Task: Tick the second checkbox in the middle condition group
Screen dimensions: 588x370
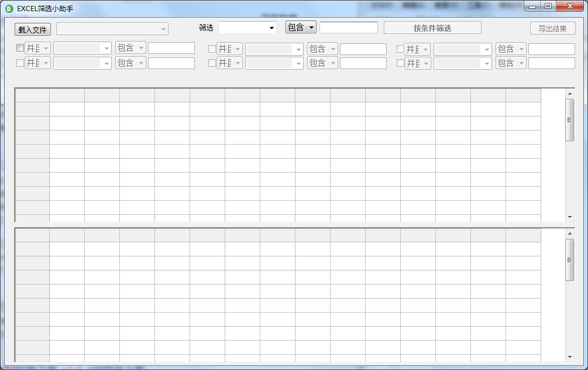Action: click(212, 63)
